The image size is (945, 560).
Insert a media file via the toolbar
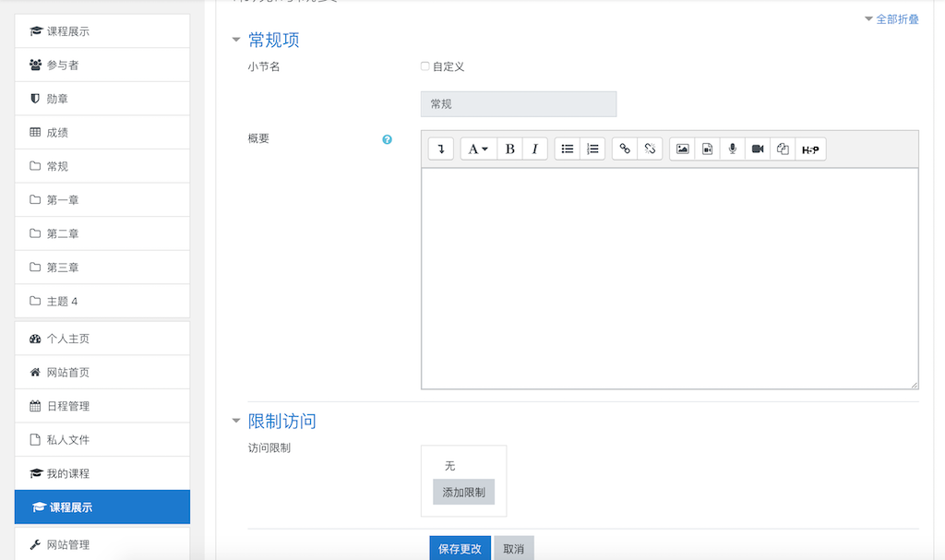708,149
